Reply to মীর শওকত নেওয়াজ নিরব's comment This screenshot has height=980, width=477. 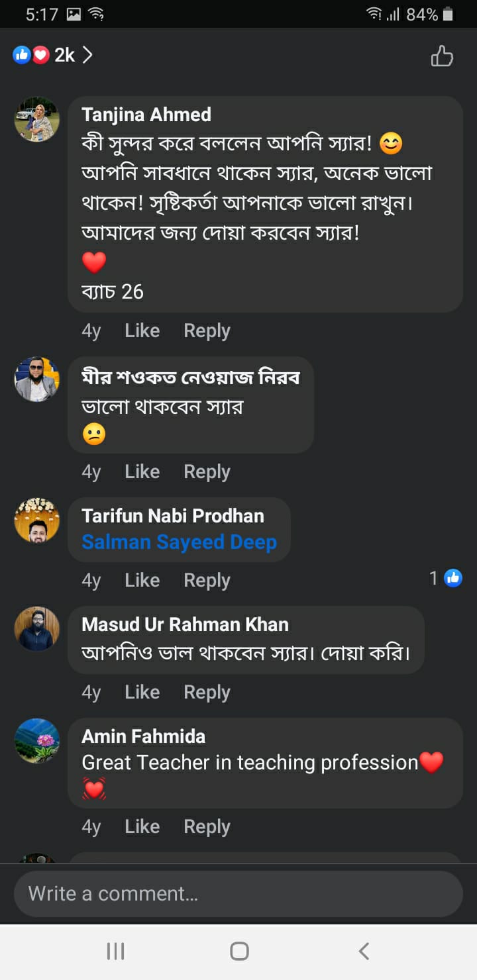click(207, 471)
